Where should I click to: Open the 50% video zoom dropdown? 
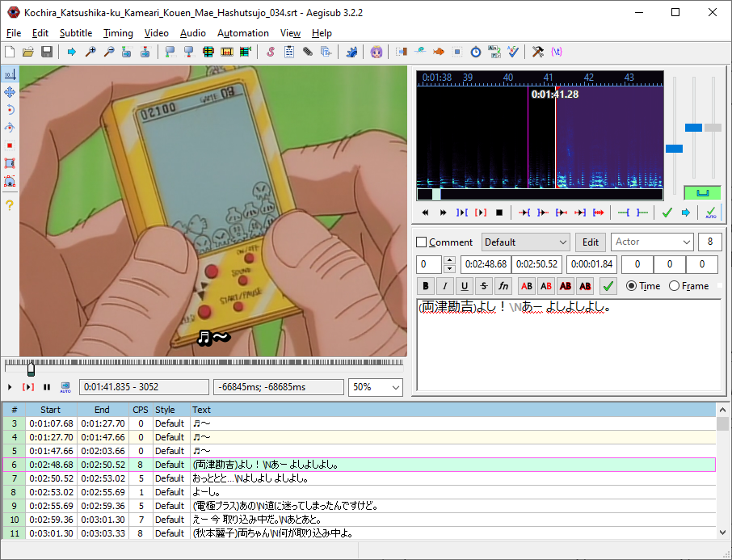[376, 387]
